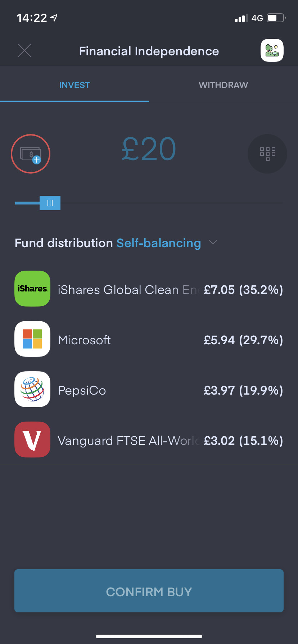Close the Financial Independence screen
298x644 pixels.
tap(24, 51)
